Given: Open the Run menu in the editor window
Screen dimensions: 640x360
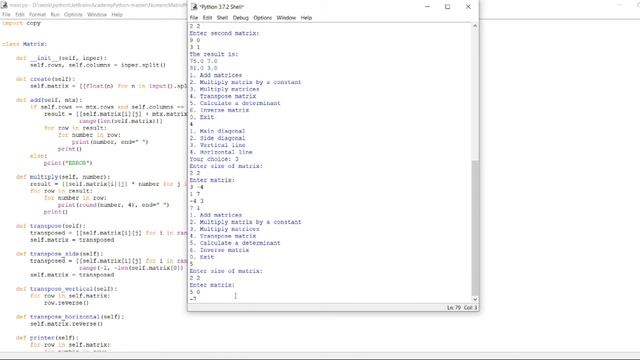Looking at the screenshot, I should coord(55,14).
